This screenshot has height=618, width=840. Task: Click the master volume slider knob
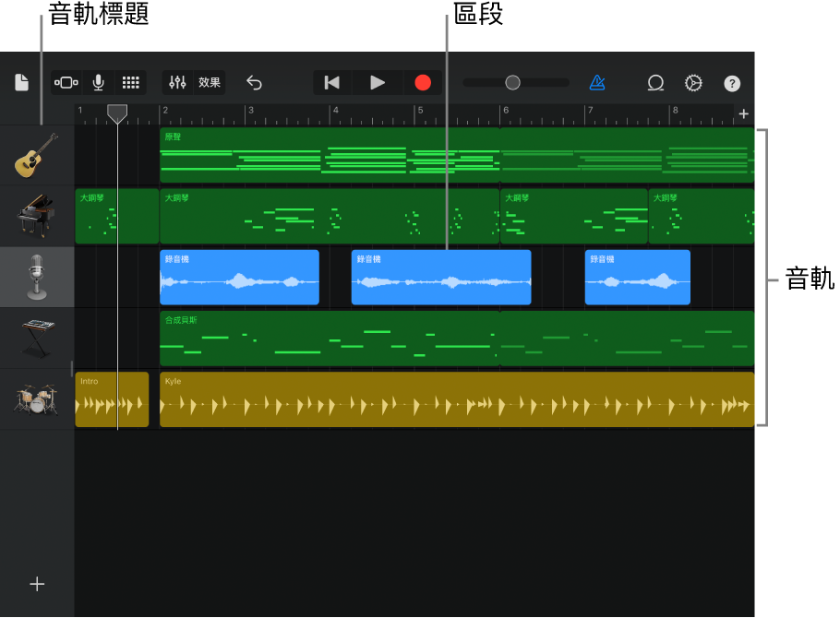[512, 82]
